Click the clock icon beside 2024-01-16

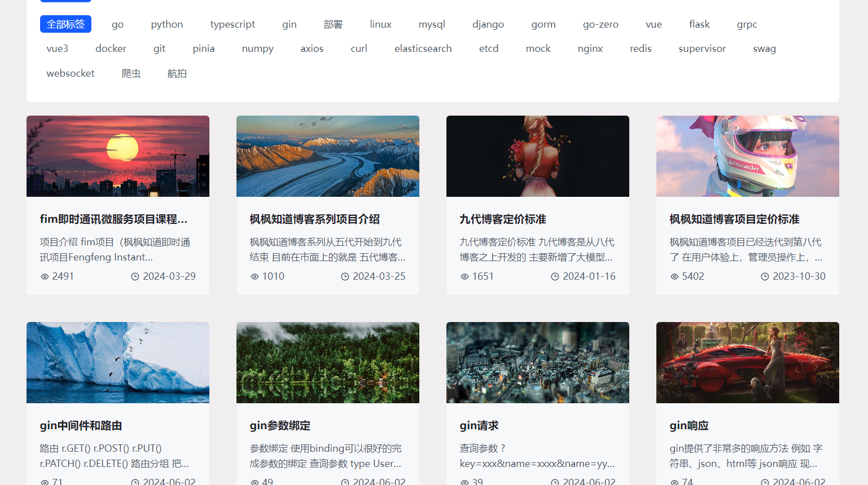555,276
